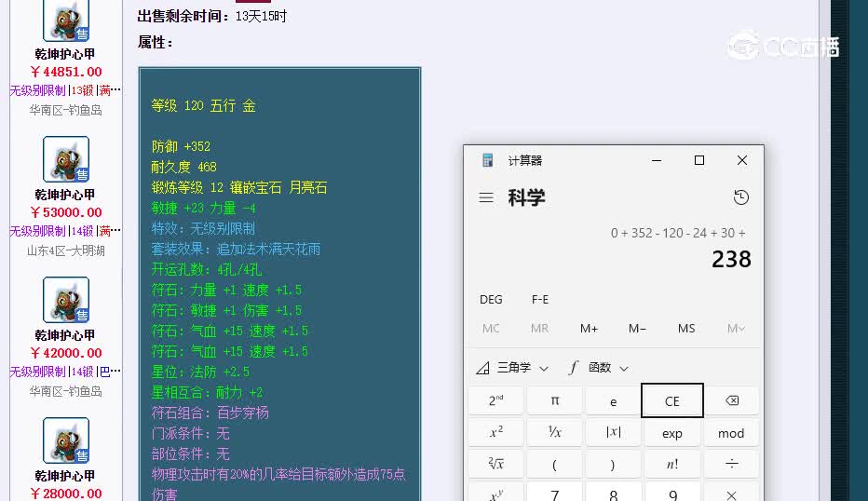Insert pi constant in calculator
Screen dimensions: 868x501
pos(555,400)
